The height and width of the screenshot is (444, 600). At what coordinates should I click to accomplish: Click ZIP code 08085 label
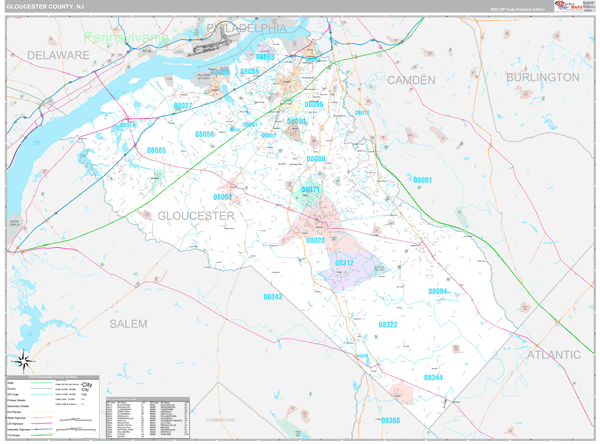[156, 150]
